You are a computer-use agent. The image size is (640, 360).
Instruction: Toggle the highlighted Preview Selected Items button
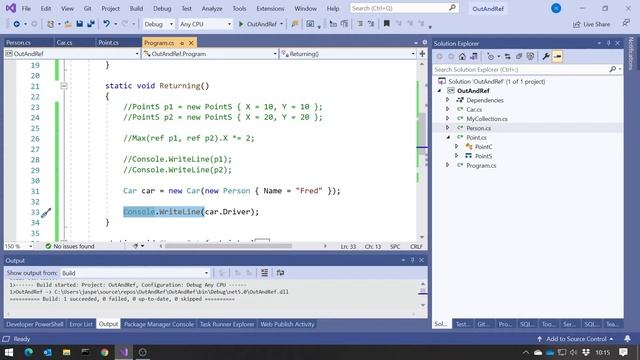558,57
